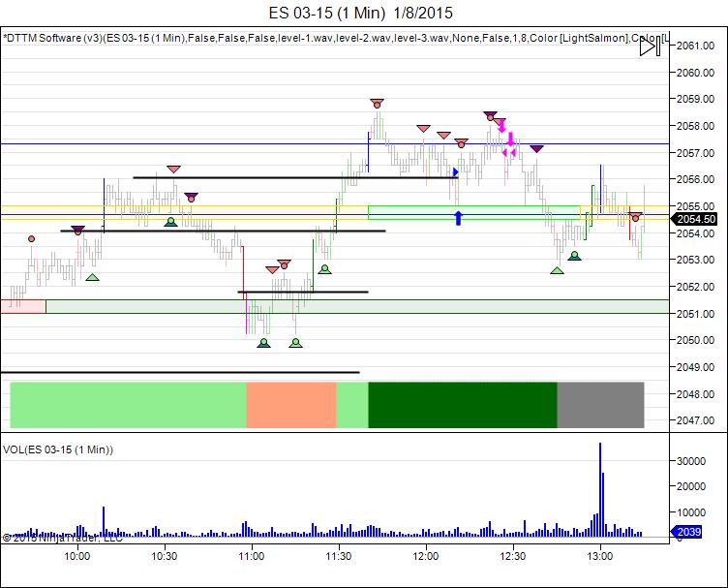Click the volume value marker 2039
Image resolution: width=728 pixels, height=588 pixels.
tap(686, 532)
